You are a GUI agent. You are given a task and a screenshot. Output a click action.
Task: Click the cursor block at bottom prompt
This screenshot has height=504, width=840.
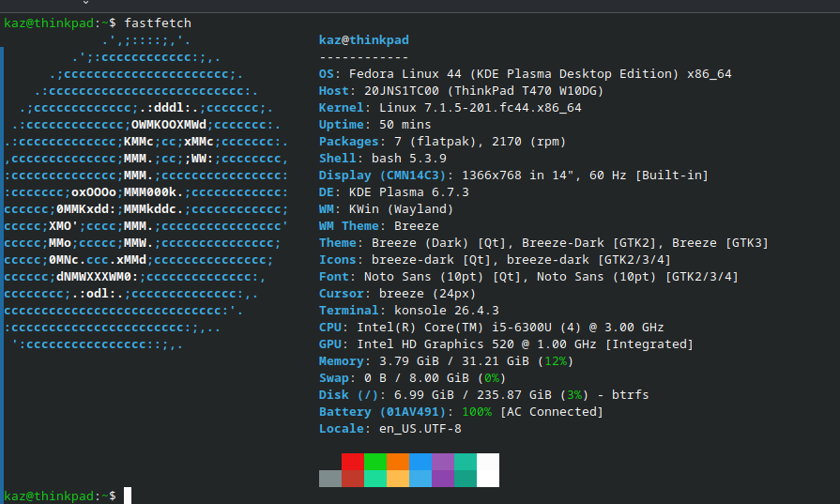[x=128, y=496]
